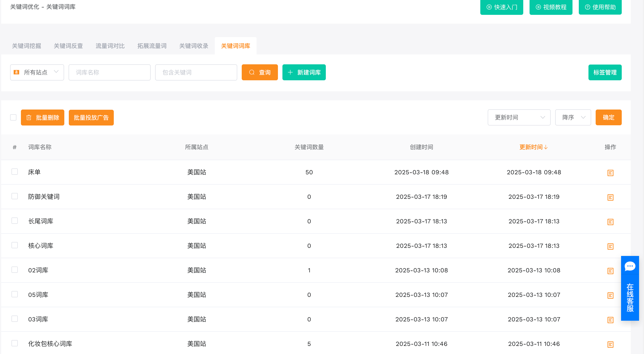Check the checkbox for 02词库 row
This screenshot has height=354, width=644.
(14, 270)
